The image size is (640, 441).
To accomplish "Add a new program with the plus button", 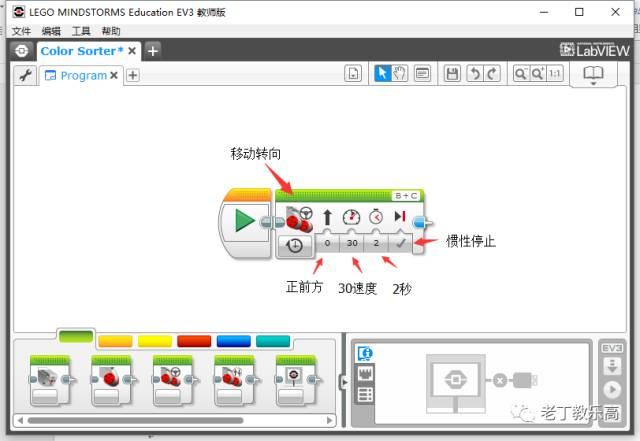I will coord(133,75).
